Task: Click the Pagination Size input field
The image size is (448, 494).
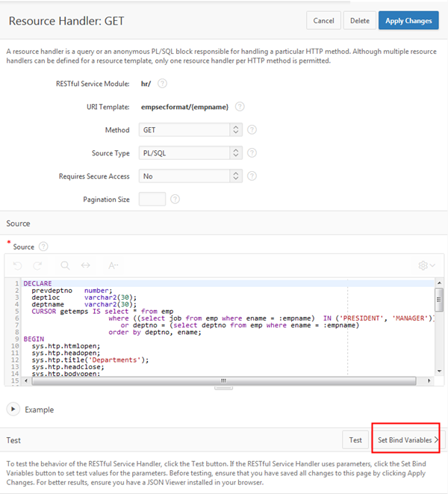Action: tap(152, 199)
